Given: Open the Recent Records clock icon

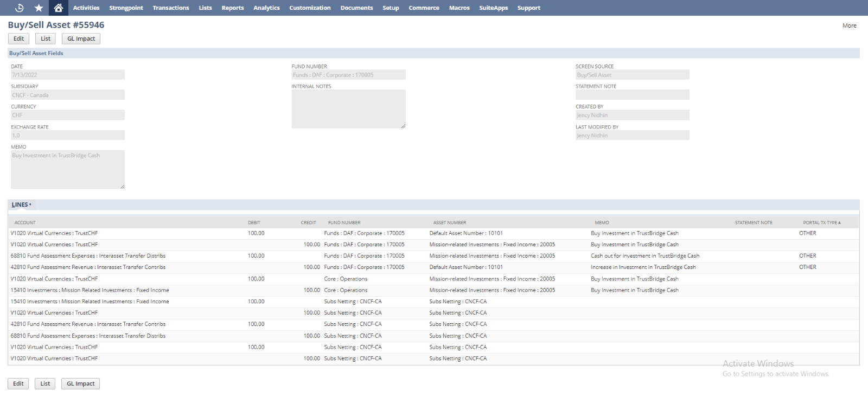Looking at the screenshot, I should click(x=19, y=8).
